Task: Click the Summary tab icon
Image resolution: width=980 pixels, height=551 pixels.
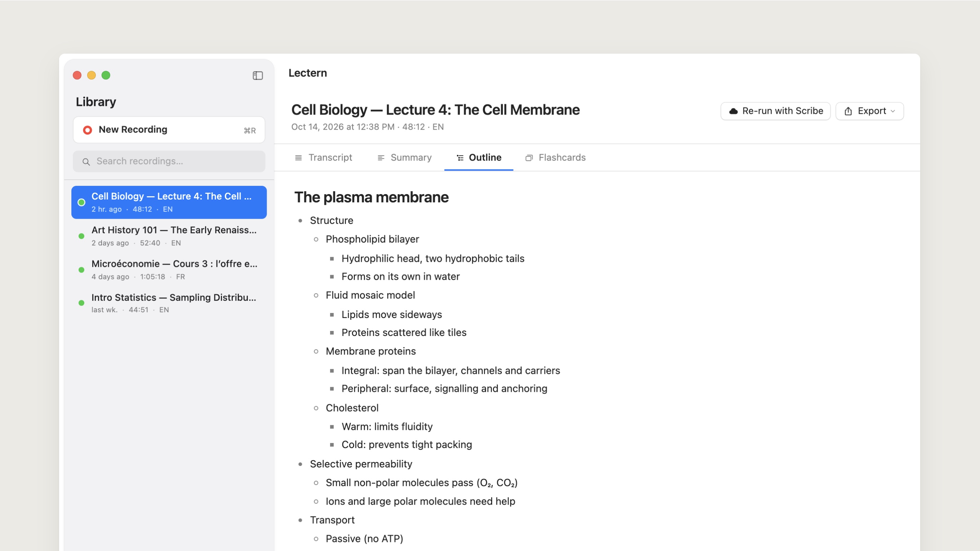Action: click(x=381, y=158)
